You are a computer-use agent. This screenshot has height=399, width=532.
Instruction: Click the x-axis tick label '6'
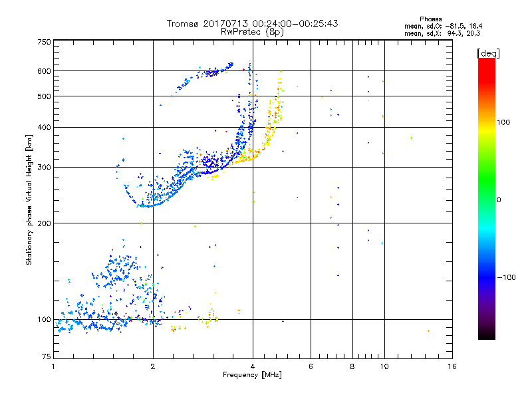311,366
